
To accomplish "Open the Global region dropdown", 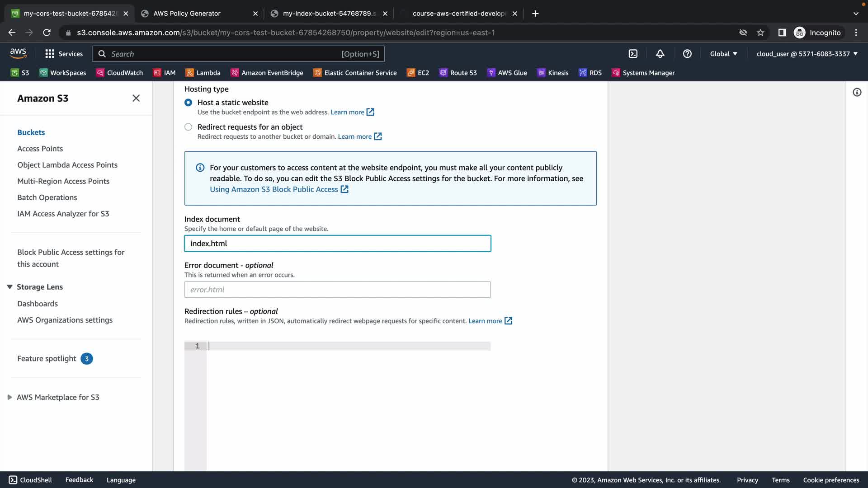I will coord(723,54).
